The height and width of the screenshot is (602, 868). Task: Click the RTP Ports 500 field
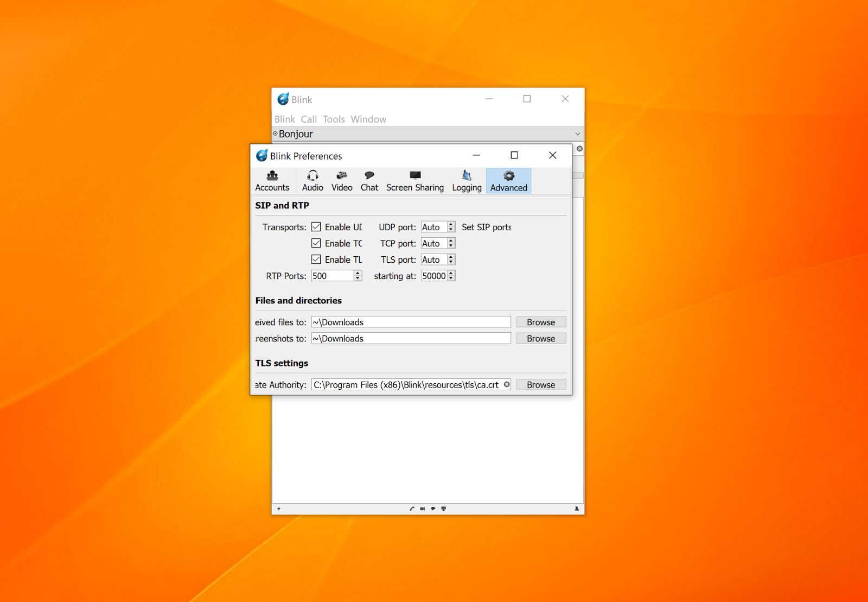(x=333, y=276)
